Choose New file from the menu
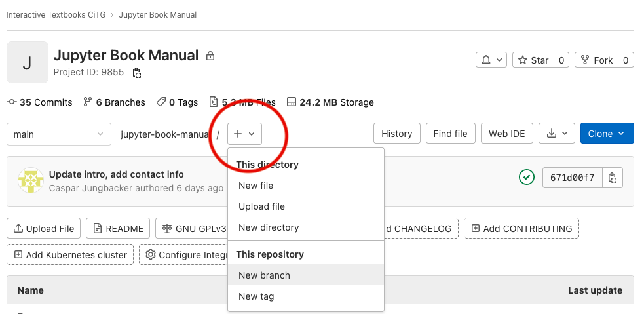The image size is (644, 314). [306, 186]
